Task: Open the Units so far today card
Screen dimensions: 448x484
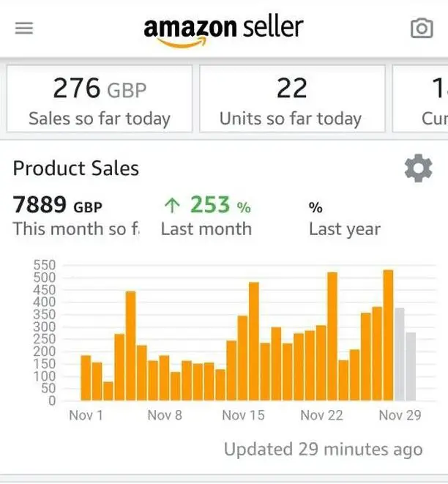Action: pos(292,99)
